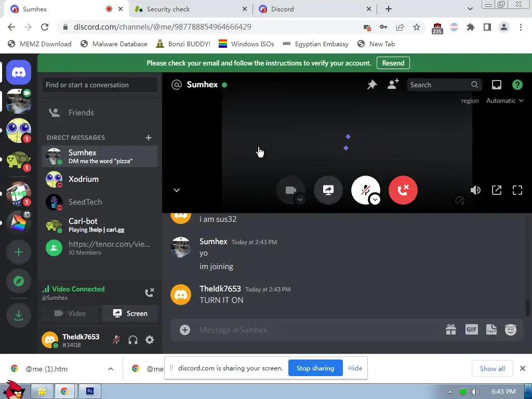This screenshot has width=532, height=399.
Task: Add friends to DM icon
Action: click(x=393, y=85)
